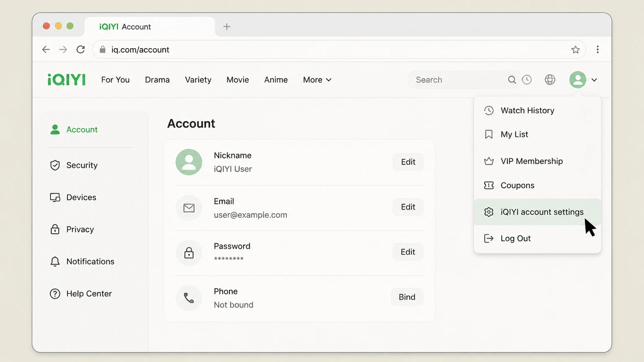Bind a phone number
Viewport: 644px width, 362px height.
coord(407,297)
